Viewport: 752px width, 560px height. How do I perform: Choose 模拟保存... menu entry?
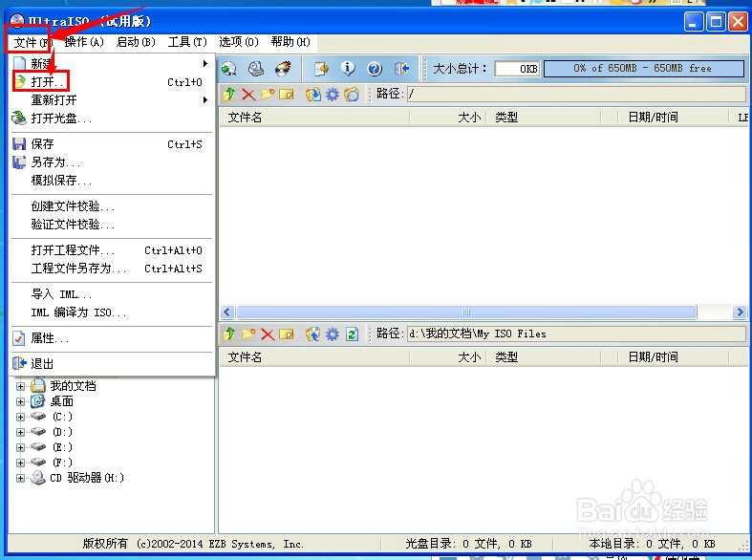click(112, 181)
